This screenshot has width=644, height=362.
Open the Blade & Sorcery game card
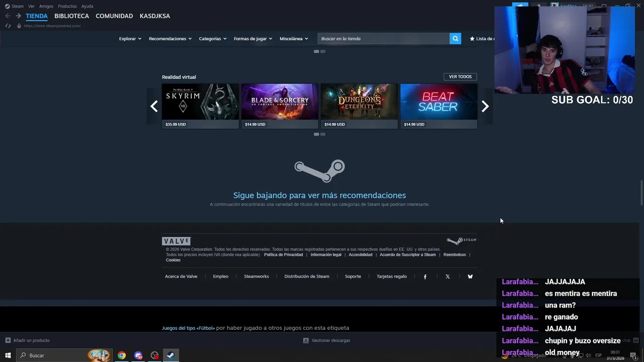280,106
